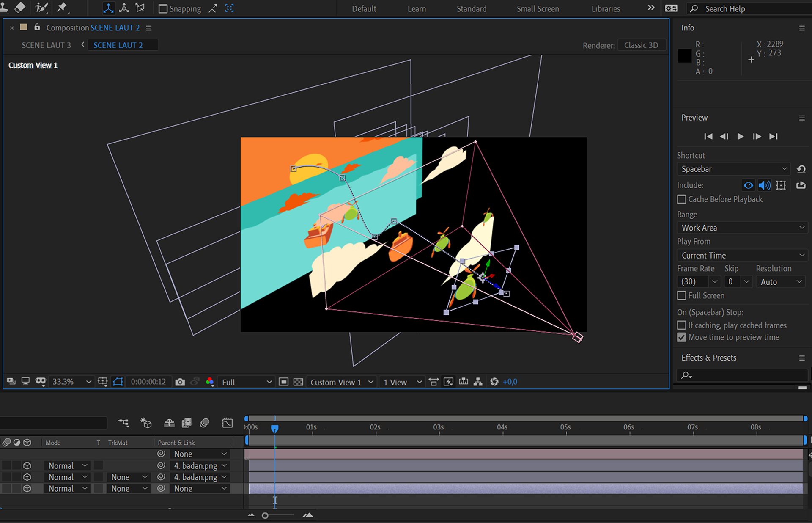Select the Puppet Pin tool
This screenshot has height=523, width=812.
(62, 8)
